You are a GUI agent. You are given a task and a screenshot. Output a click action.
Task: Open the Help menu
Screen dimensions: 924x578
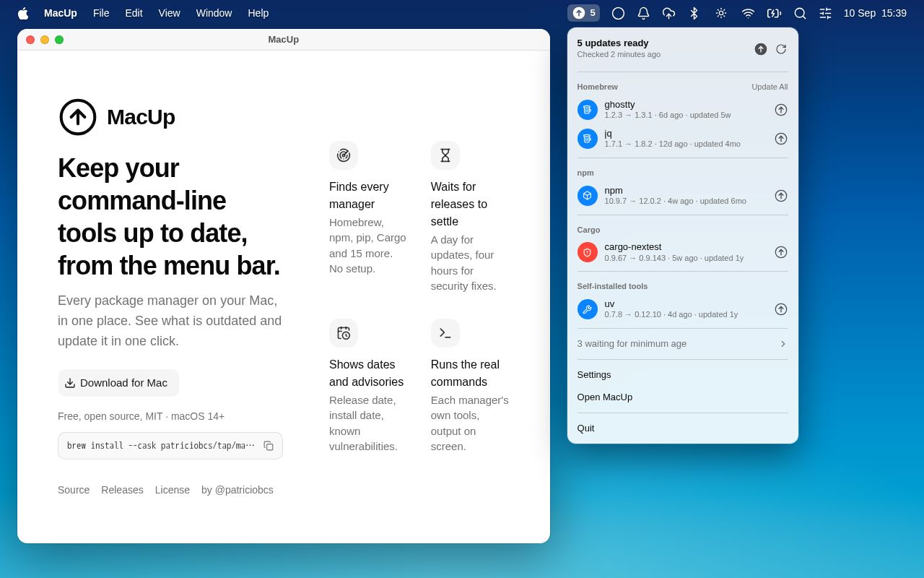258,13
